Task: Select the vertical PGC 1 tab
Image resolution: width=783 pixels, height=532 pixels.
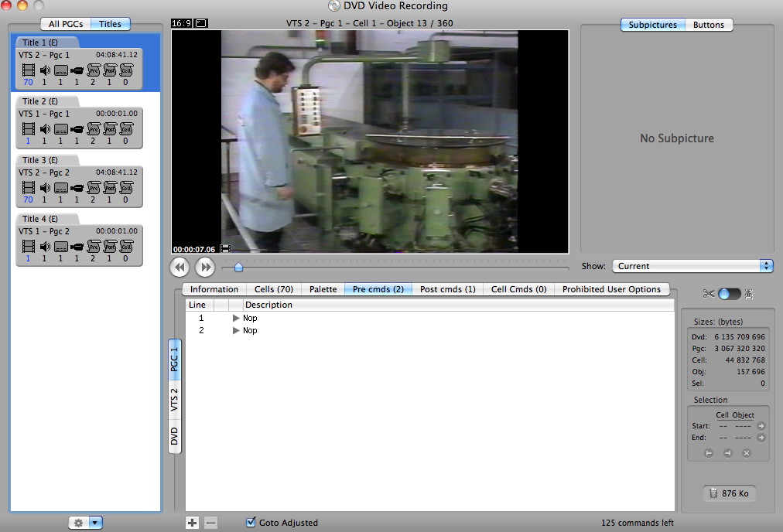Action: click(174, 360)
